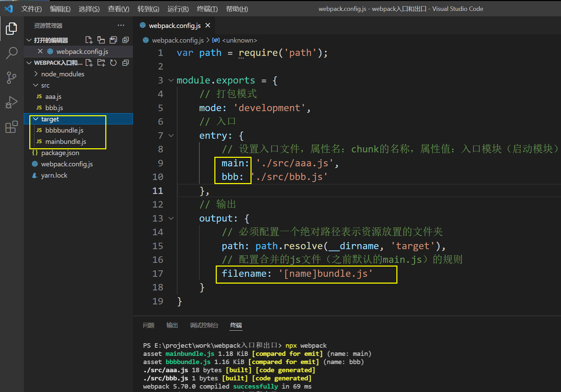Switch to the 问题 panel tab
This screenshot has height=392, width=561.
[x=149, y=325]
